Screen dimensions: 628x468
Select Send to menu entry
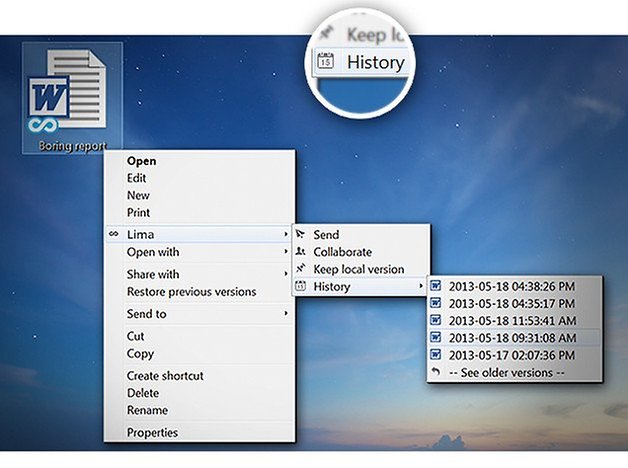pos(199,313)
